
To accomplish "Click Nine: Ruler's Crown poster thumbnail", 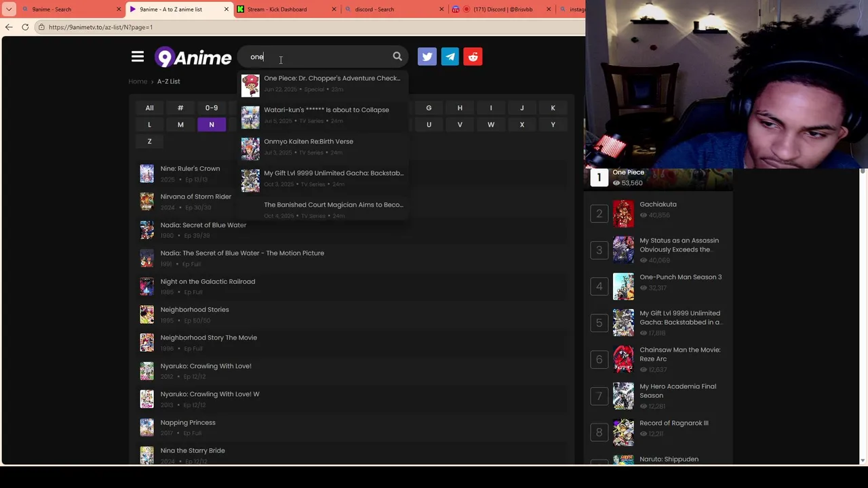I will [146, 174].
